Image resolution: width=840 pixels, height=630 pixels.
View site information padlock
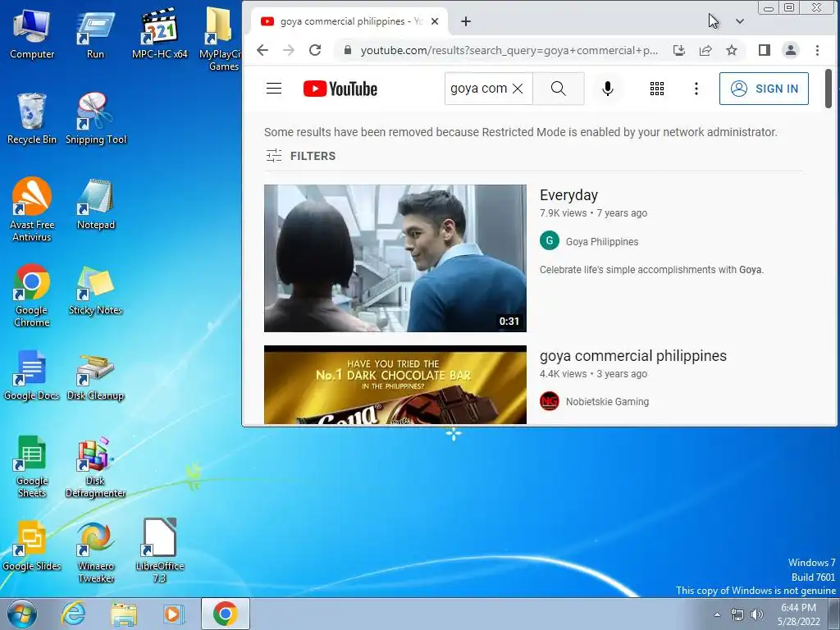click(348, 50)
